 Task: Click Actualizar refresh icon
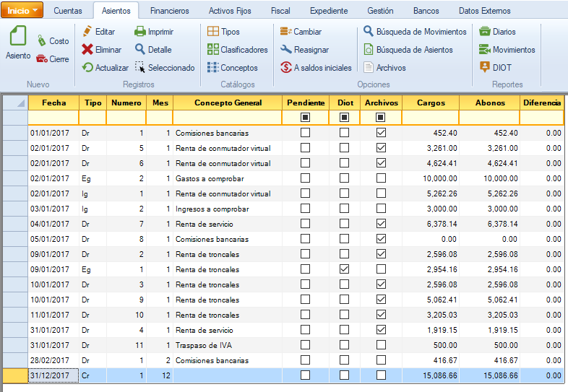click(87, 68)
